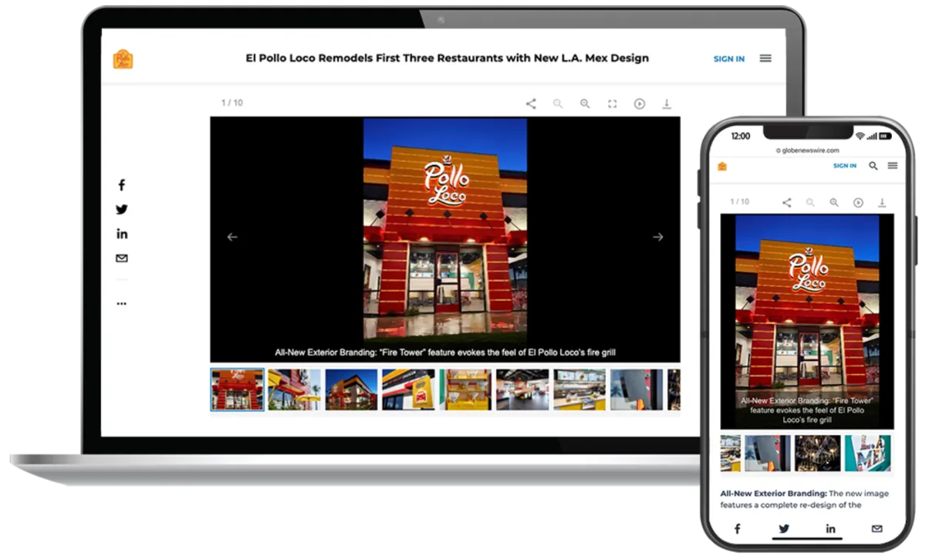Image resolution: width=926 pixels, height=560 pixels.
Task: Go to next image in laptop gallery
Action: click(658, 237)
